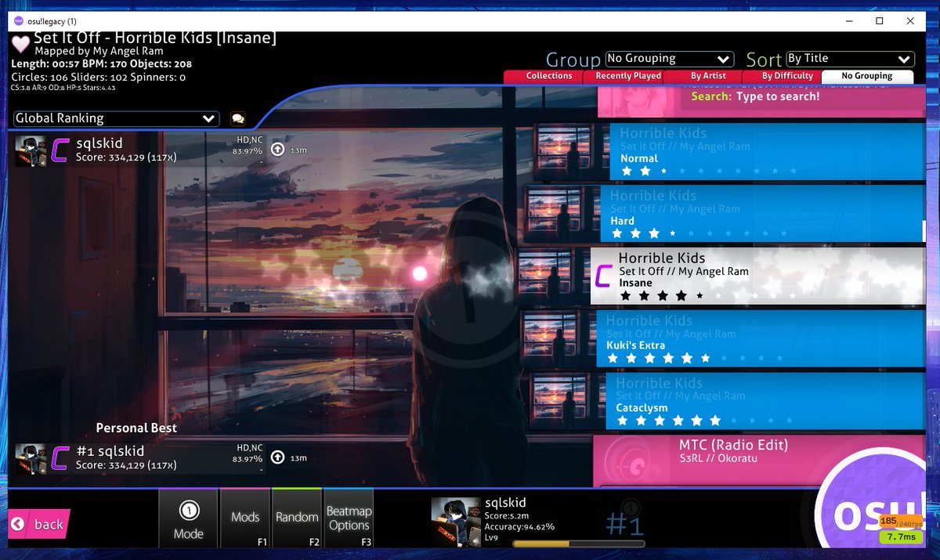
Task: Select the Normal difficulty of Horrible Kids
Action: click(x=767, y=152)
